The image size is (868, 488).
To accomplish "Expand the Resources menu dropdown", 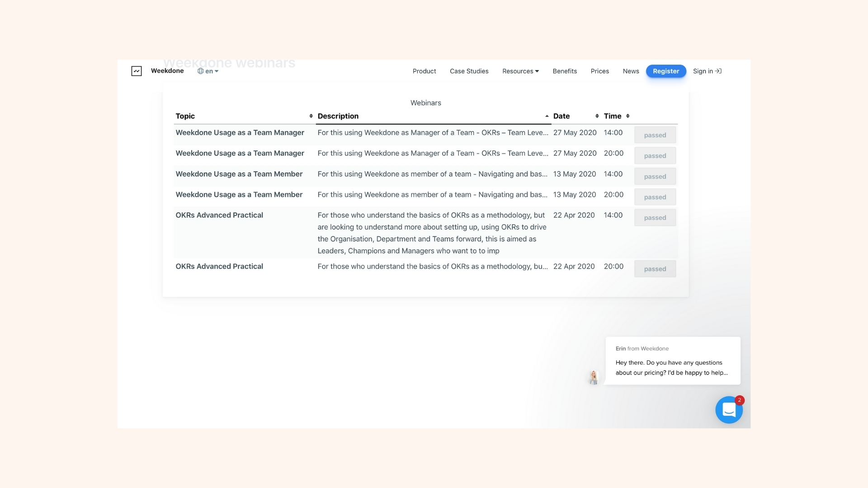I will click(x=520, y=71).
